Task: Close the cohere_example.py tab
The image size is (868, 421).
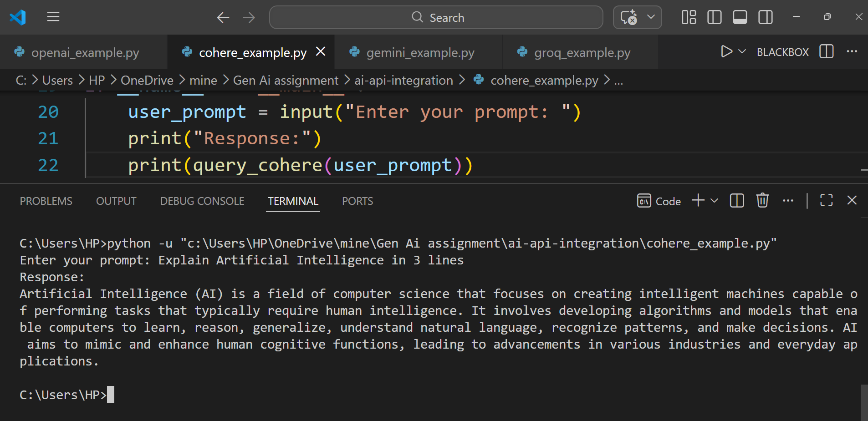Action: coord(321,51)
